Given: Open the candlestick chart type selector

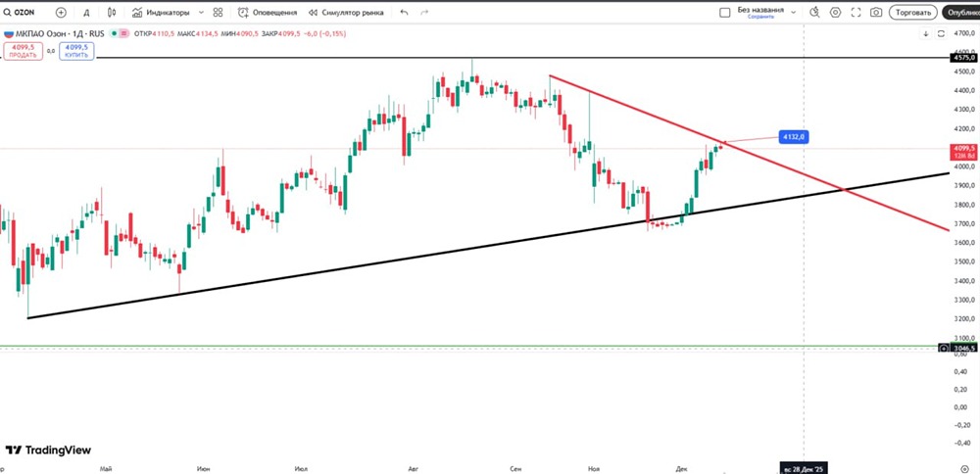Looking at the screenshot, I should 112,12.
